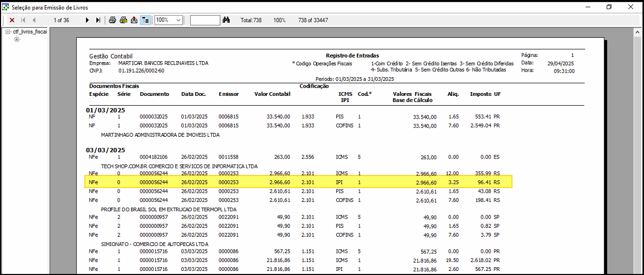This screenshot has width=644, height=275.
Task: Click the CNPJ value 01.191.226/0002-60
Action: coord(141,70)
